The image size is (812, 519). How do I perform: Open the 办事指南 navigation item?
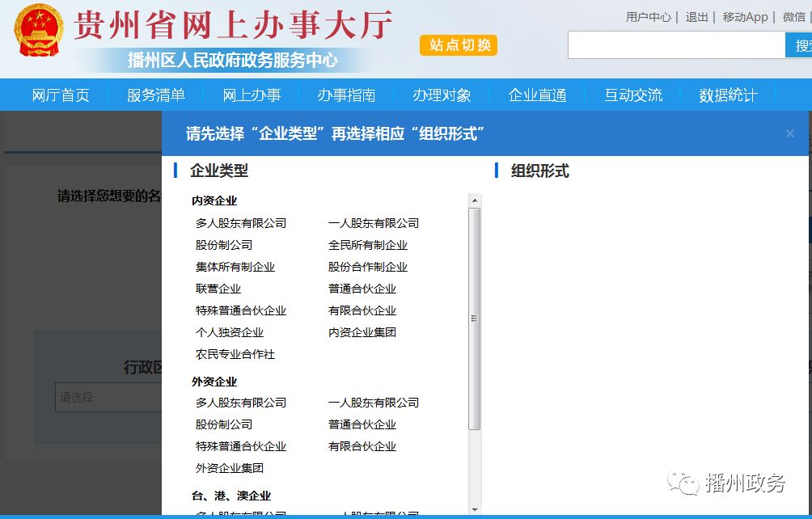tap(346, 95)
